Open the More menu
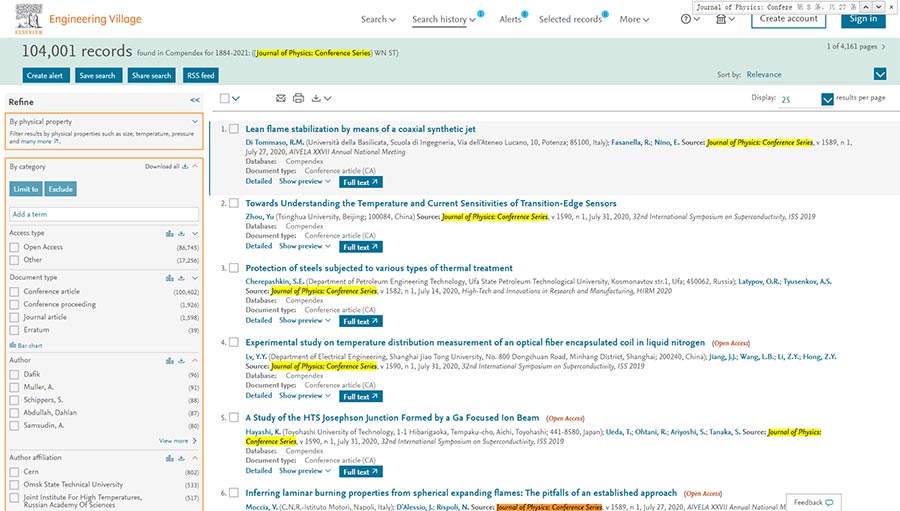The image size is (900, 511). (x=634, y=19)
